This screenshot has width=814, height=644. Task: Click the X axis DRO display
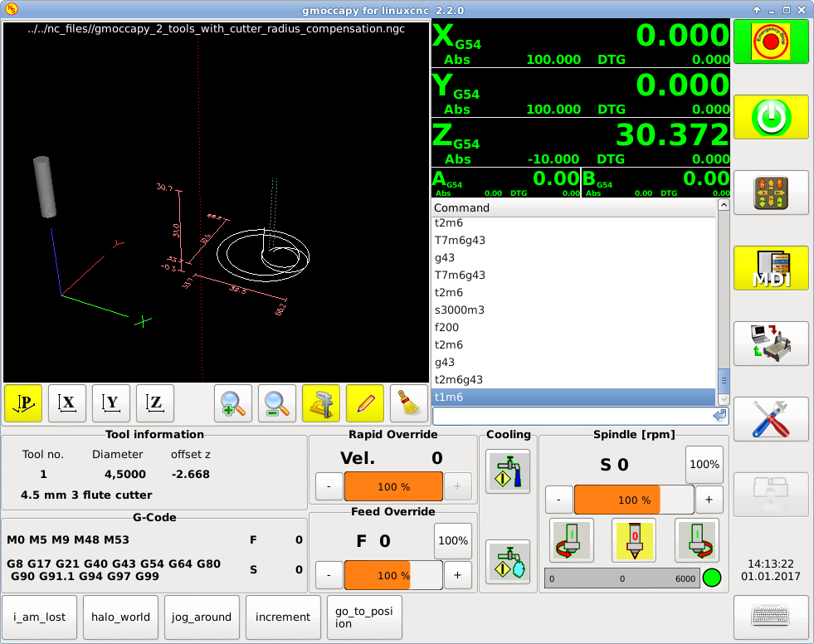click(580, 44)
